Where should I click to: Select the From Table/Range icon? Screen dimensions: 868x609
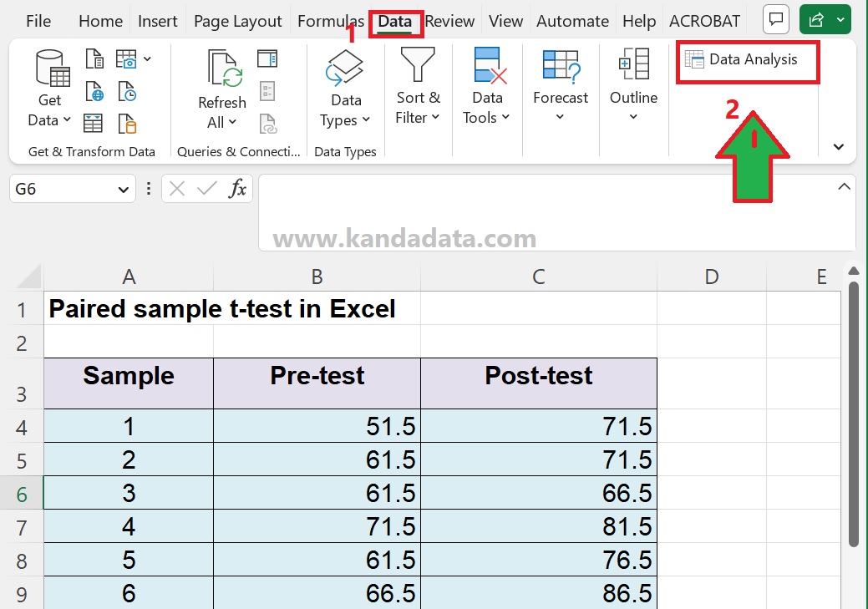(x=93, y=124)
